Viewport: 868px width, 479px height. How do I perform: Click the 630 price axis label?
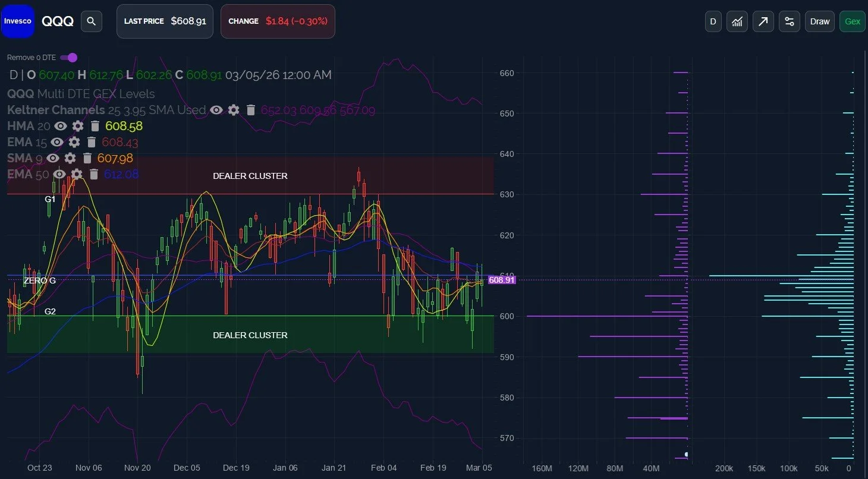click(x=507, y=194)
